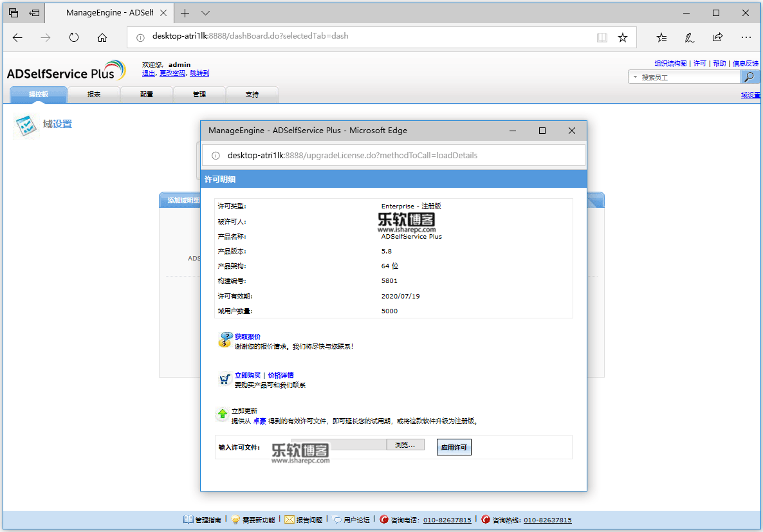Screen dimensions: 763x532
Task: Close the license details popup window
Action: [x=572, y=131]
